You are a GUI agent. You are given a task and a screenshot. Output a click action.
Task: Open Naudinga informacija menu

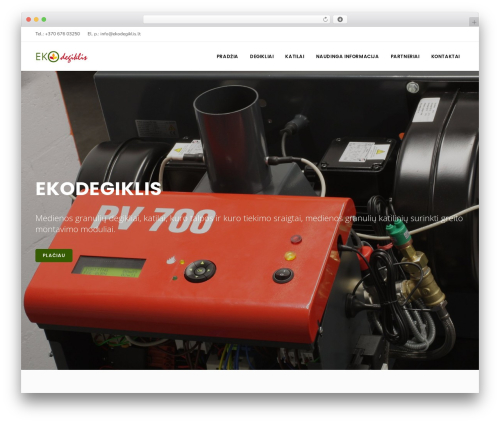click(347, 56)
